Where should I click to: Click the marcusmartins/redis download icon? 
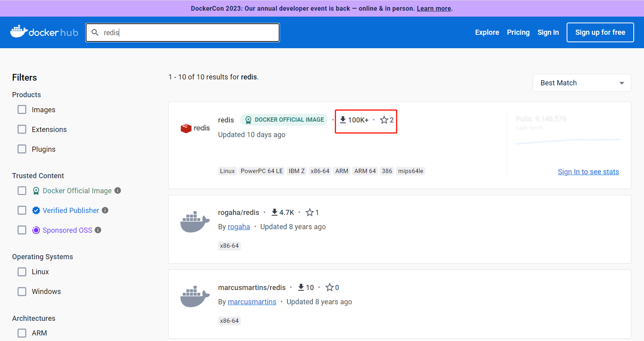(x=301, y=287)
